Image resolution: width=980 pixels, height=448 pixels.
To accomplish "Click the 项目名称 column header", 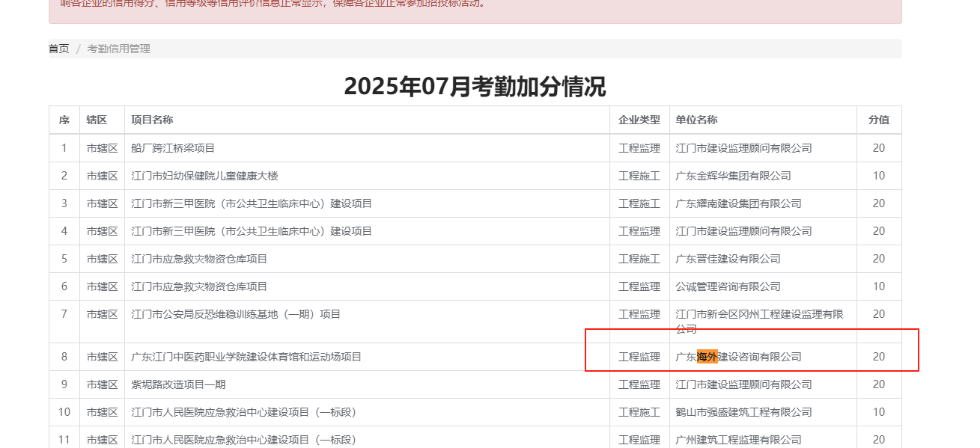I will coord(152,120).
